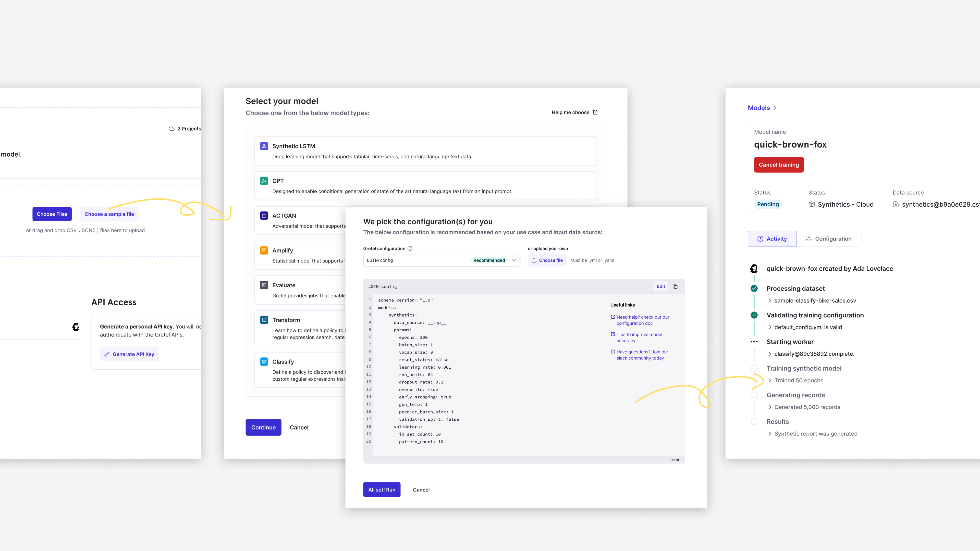Click the Gretel configuration info icon
The height and width of the screenshot is (551, 980).
[410, 249]
